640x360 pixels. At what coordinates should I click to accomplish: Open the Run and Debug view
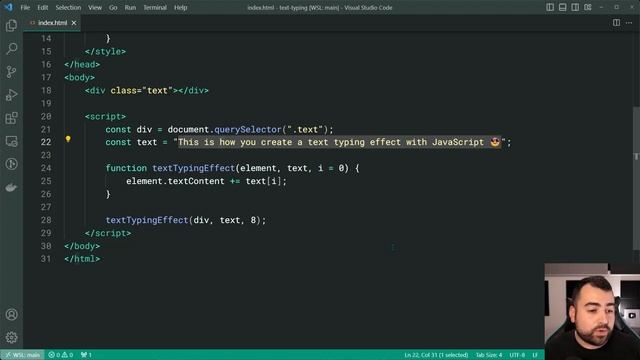click(11, 95)
